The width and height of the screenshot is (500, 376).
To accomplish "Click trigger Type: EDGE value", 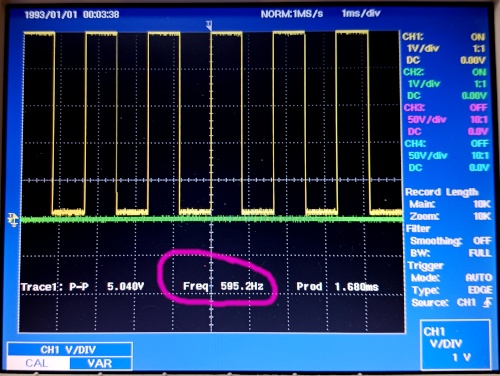I will click(480, 290).
